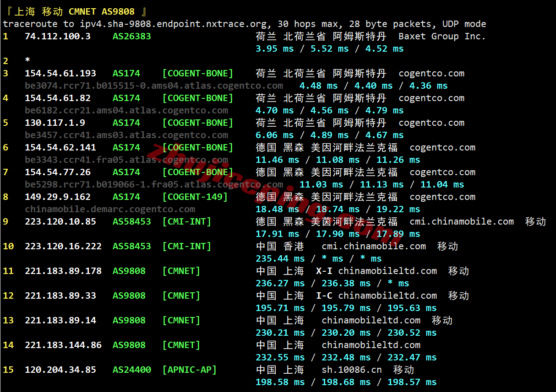Click latency 236.38 ms in hop 11
556x392 pixels.
click(x=346, y=283)
